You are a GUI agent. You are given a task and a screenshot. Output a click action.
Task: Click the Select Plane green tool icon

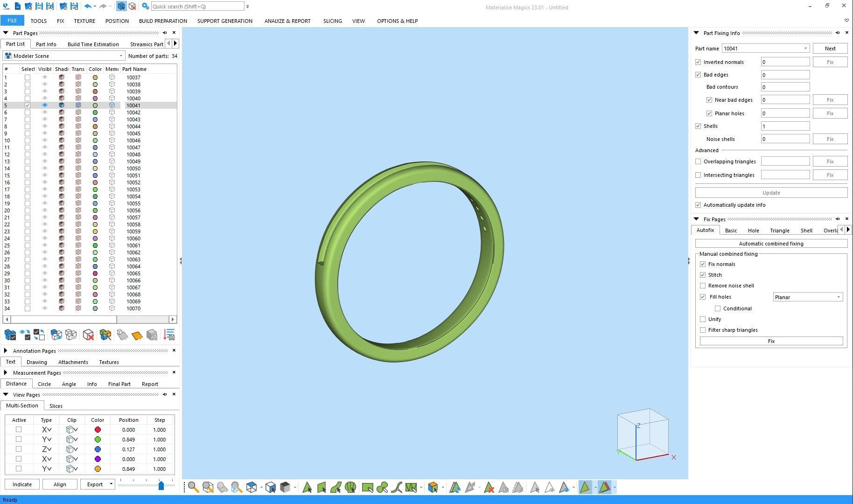pos(322,488)
